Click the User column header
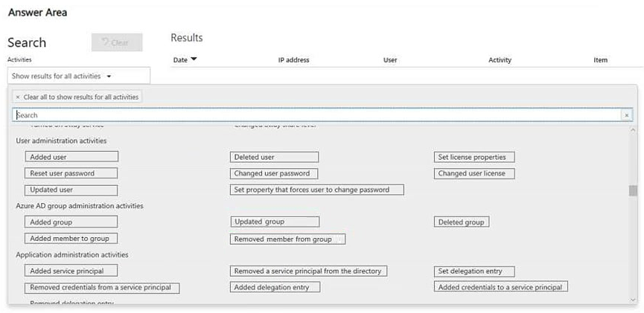 [x=390, y=60]
